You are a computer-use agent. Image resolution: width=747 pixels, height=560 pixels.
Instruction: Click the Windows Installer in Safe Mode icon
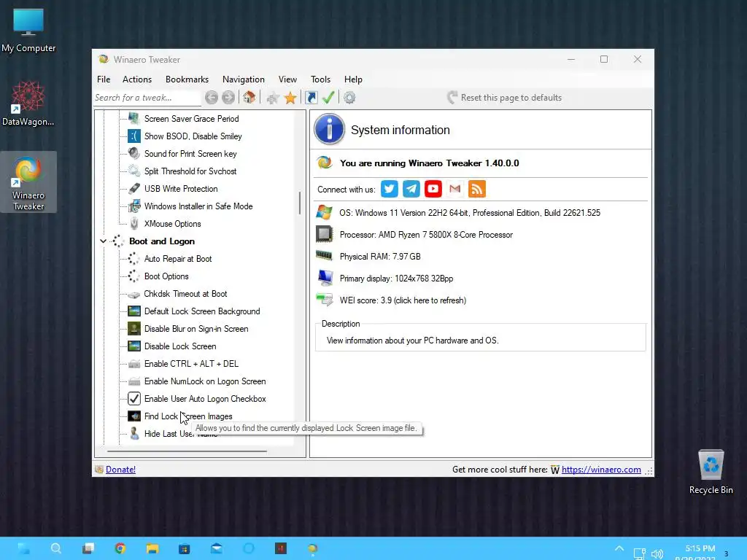[x=134, y=206]
